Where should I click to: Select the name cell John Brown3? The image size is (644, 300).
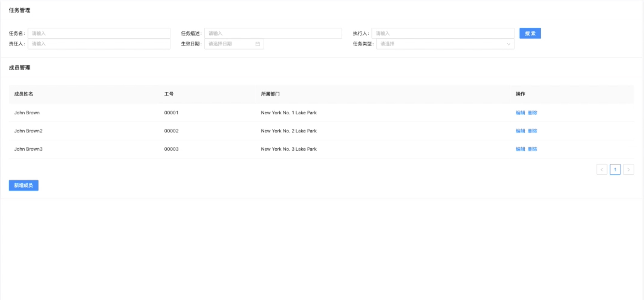pos(28,149)
